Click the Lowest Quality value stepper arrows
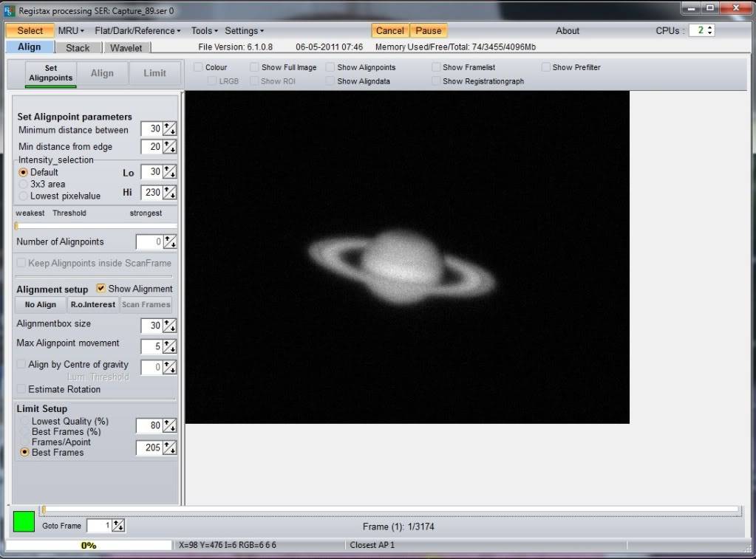 (x=170, y=425)
